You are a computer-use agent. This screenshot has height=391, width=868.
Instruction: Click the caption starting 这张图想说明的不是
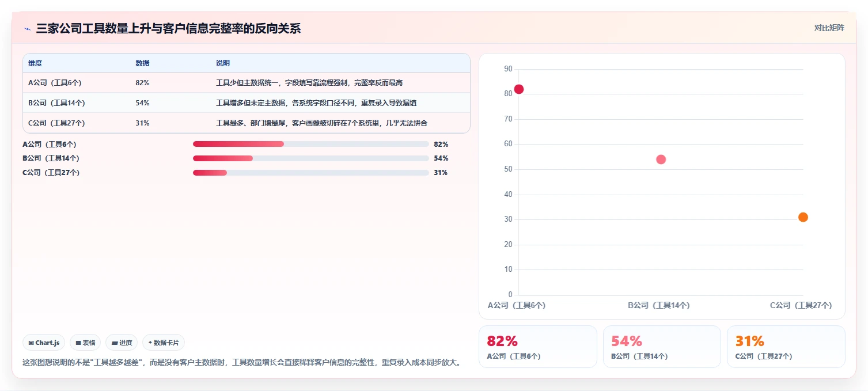pos(242,363)
